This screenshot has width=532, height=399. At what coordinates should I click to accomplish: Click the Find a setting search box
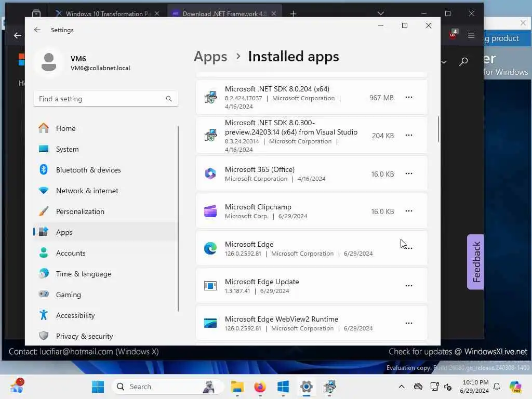tap(106, 99)
